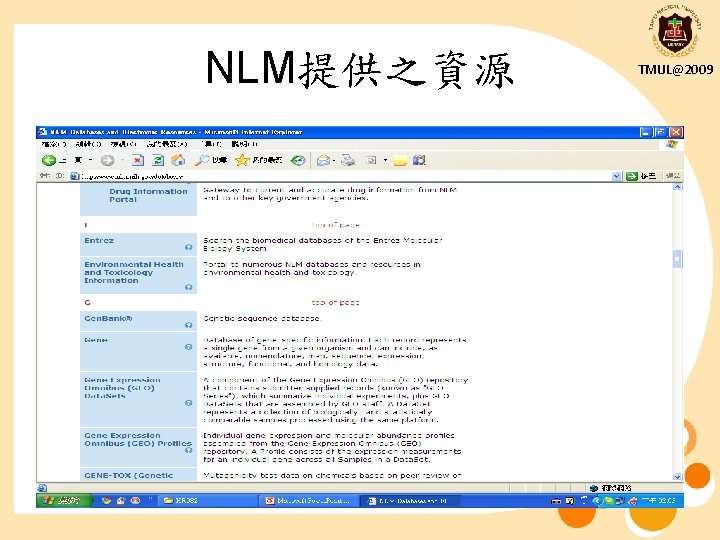Expand the address bar dropdown arrow
Image resolution: width=720 pixels, height=540 pixels.
(x=617, y=176)
